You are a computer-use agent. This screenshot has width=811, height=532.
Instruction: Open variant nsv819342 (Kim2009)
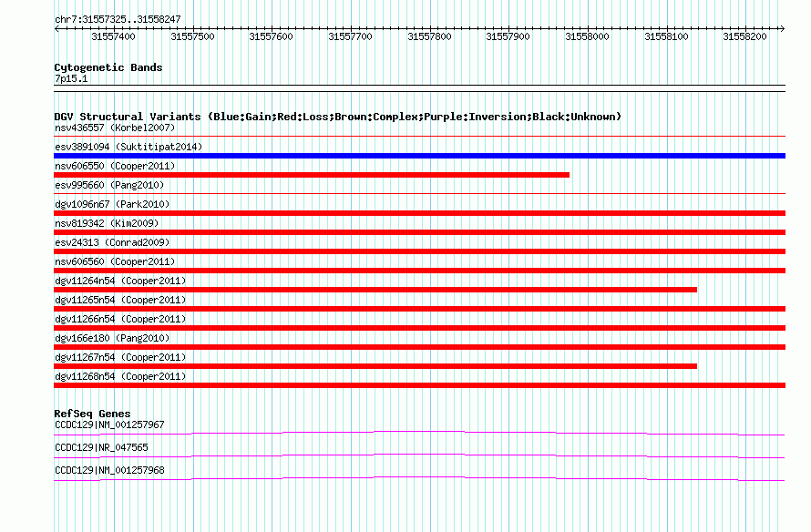coord(107,223)
